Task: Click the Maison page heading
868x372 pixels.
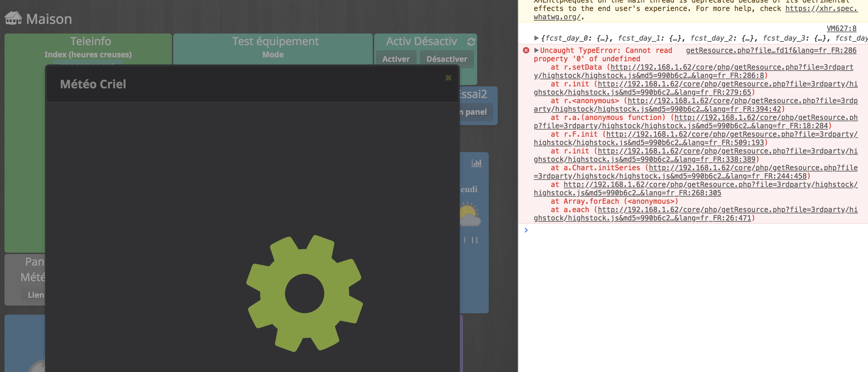Action: tap(49, 19)
